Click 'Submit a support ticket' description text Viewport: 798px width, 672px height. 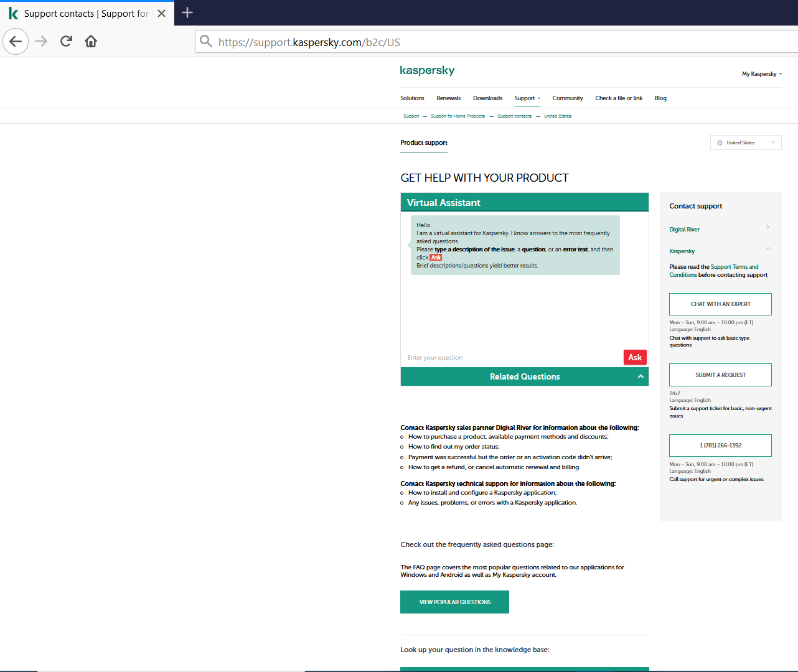tap(720, 412)
